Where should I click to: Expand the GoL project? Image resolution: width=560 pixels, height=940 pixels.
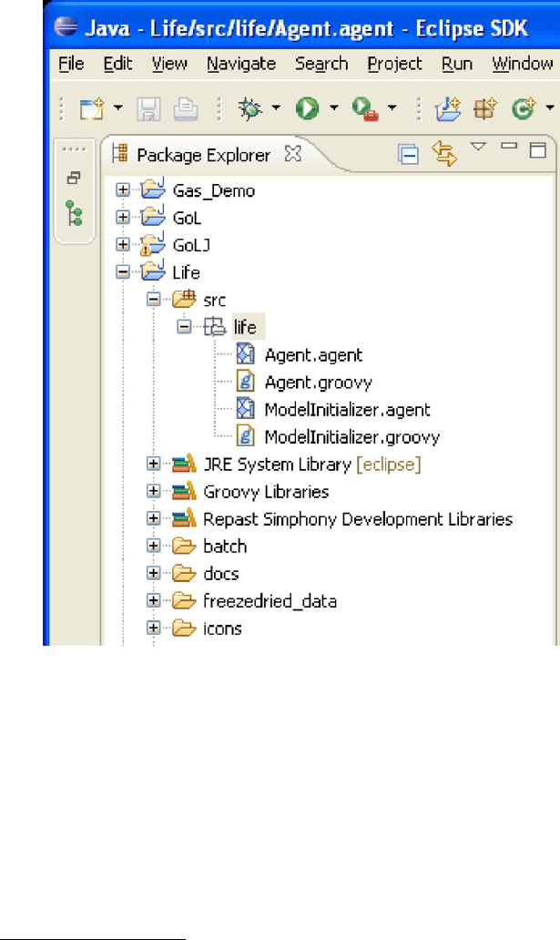tap(123, 217)
